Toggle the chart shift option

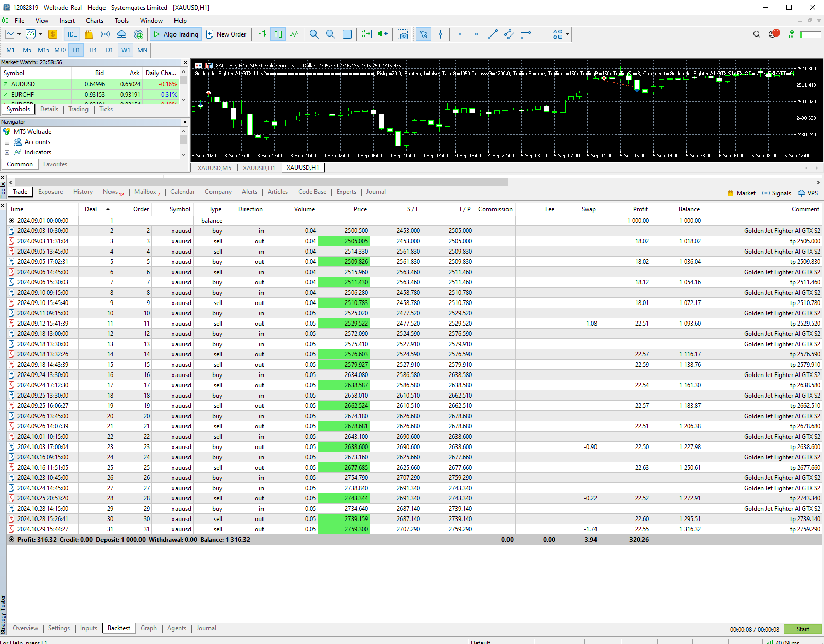(x=382, y=34)
